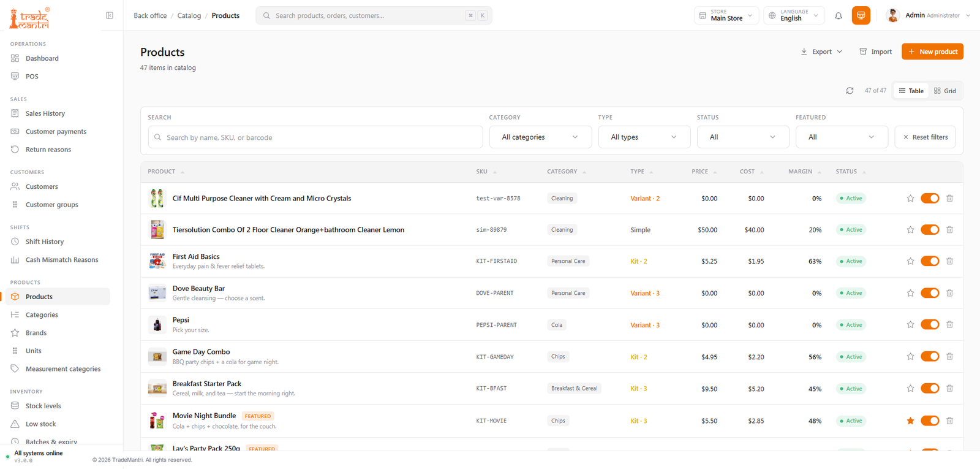Viewport: 980px width, 469px height.
Task: Open the All categories dropdown
Action: 540,137
